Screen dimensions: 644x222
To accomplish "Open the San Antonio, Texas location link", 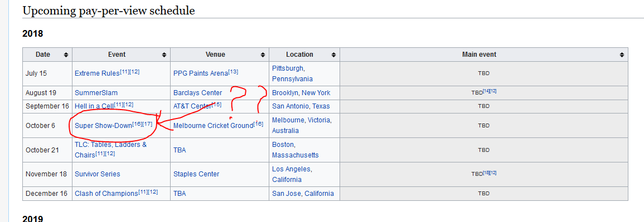I will click(x=301, y=106).
